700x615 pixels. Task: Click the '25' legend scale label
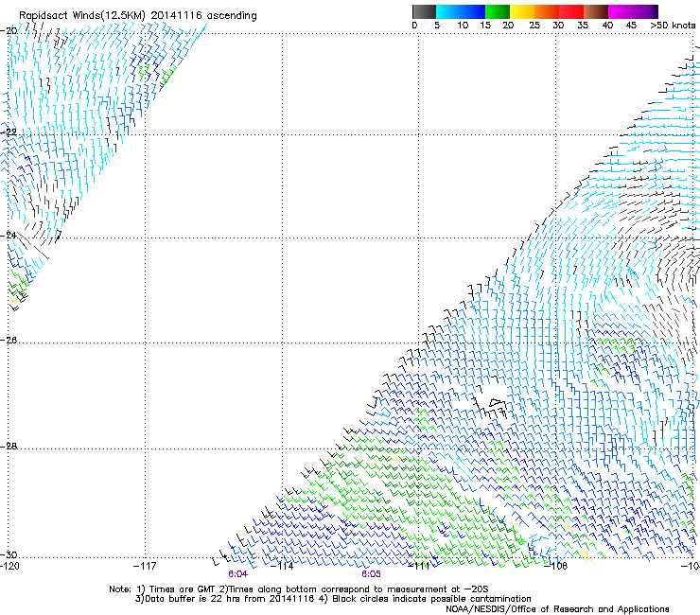point(534,26)
